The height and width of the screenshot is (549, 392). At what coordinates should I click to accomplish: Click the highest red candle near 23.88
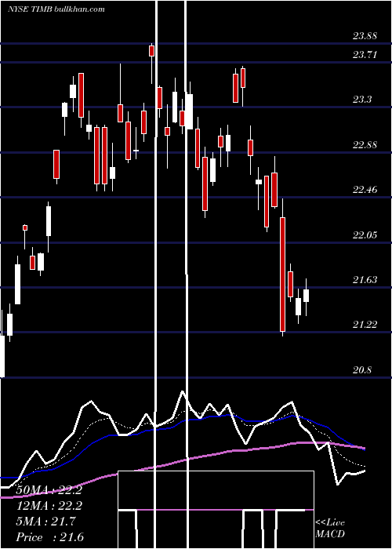coord(151,51)
